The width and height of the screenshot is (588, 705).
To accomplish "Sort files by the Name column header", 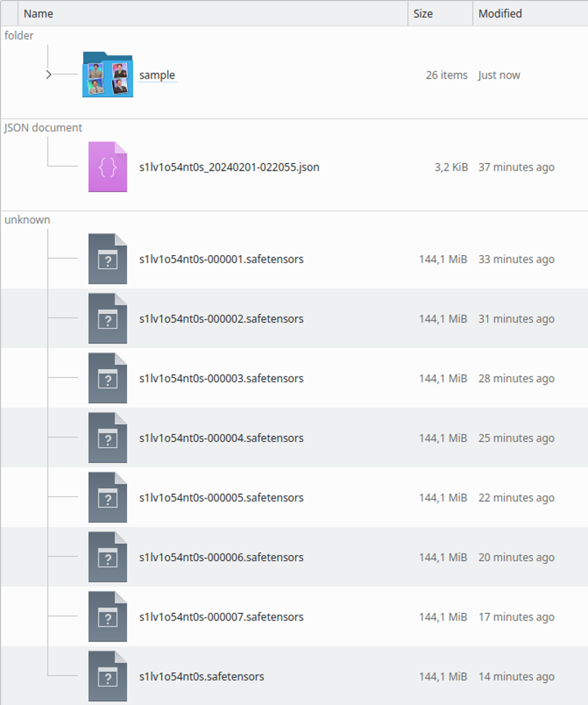I will pos(212,13).
